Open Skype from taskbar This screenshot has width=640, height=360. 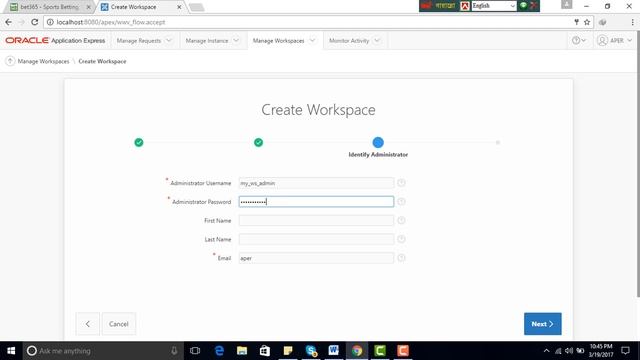point(311,351)
